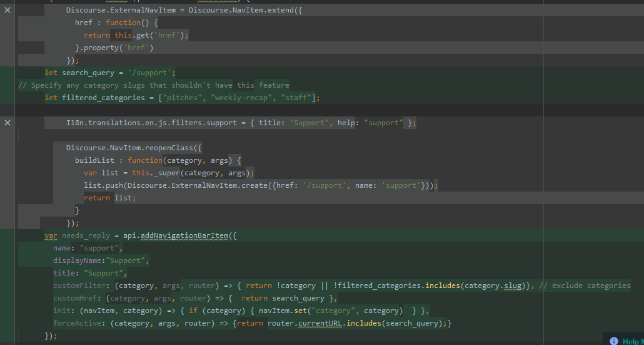Click the line starting 'init: (navItem, category)'

pos(241,311)
